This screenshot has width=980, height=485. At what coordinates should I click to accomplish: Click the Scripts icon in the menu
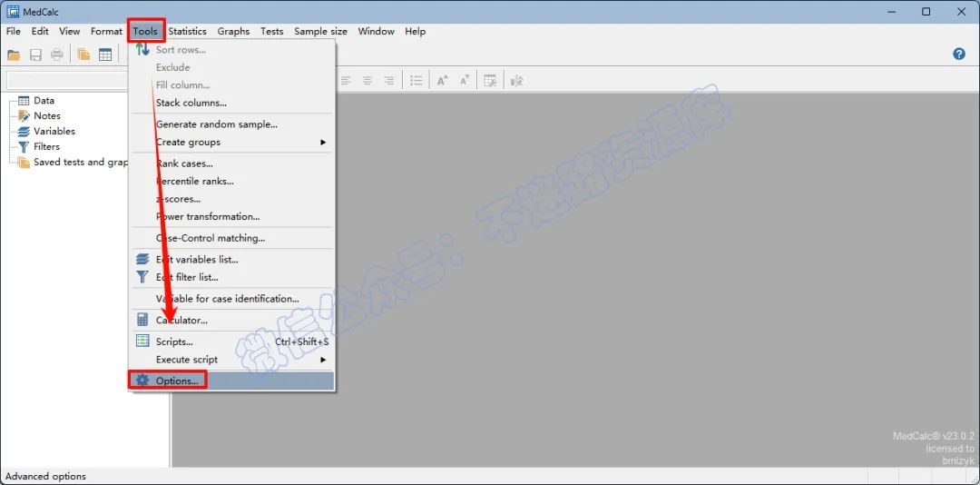(142, 341)
